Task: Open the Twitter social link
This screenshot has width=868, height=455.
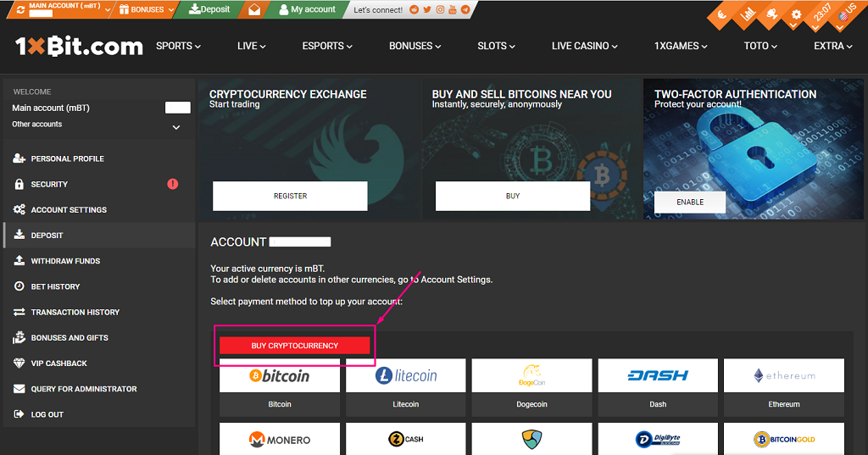Action: coord(427,9)
